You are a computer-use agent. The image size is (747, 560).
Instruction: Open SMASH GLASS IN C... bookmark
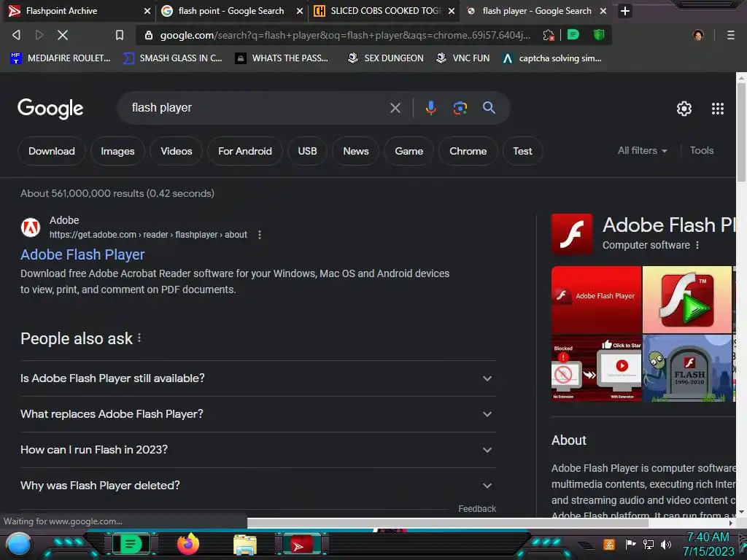pos(172,58)
